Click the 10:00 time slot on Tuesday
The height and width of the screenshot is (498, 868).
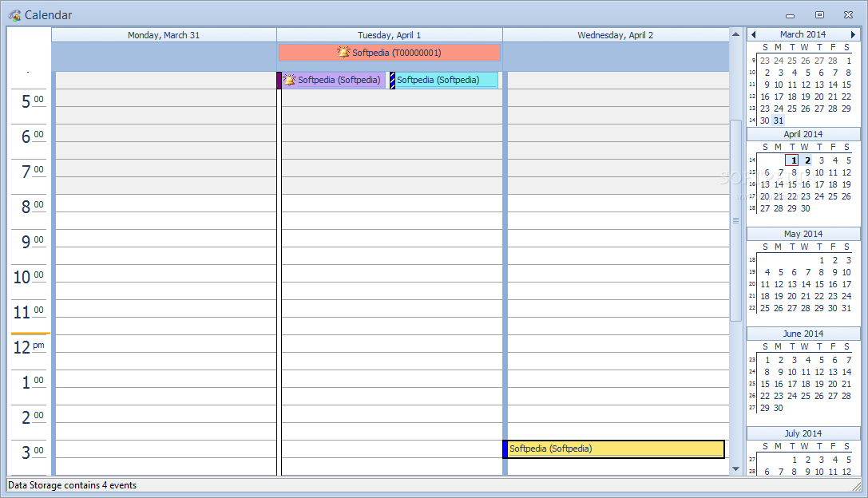[391, 274]
